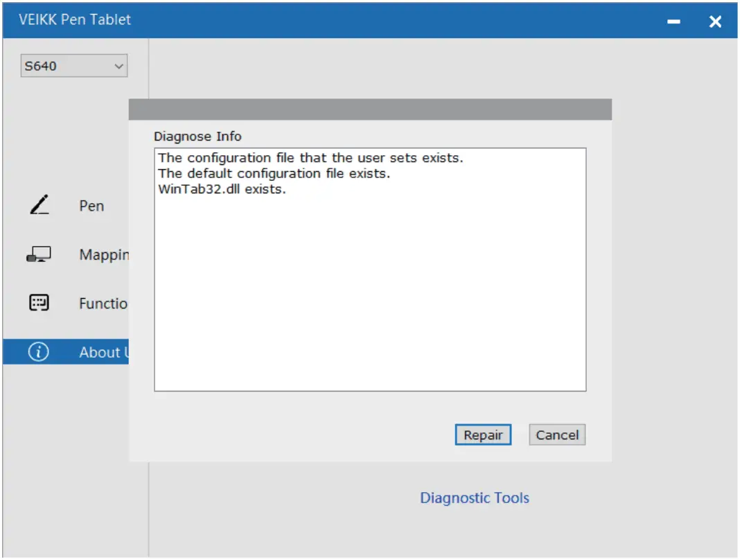Open the Diagnostic Tools link
The image size is (740, 560).
pyautogui.click(x=475, y=498)
